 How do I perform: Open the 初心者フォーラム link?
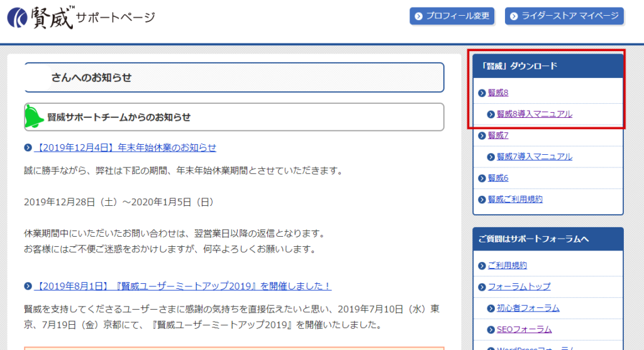pyautogui.click(x=528, y=308)
